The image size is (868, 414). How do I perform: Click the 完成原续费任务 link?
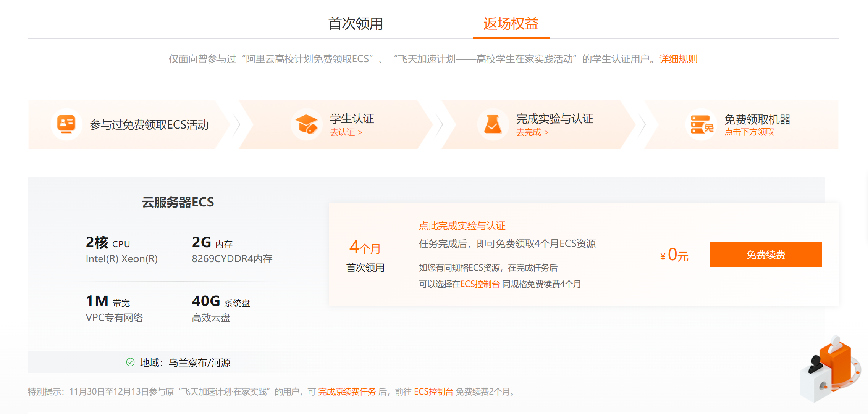347,392
